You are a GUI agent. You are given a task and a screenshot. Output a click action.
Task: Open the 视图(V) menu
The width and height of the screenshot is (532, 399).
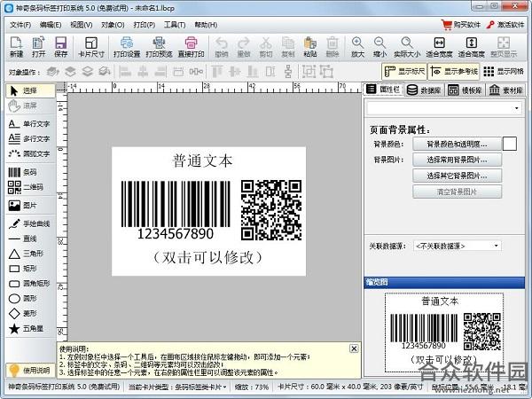tap(81, 25)
